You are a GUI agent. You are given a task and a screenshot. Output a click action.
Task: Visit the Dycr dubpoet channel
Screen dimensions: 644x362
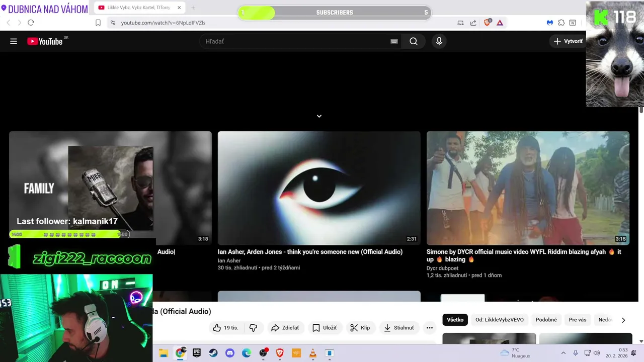point(442,268)
